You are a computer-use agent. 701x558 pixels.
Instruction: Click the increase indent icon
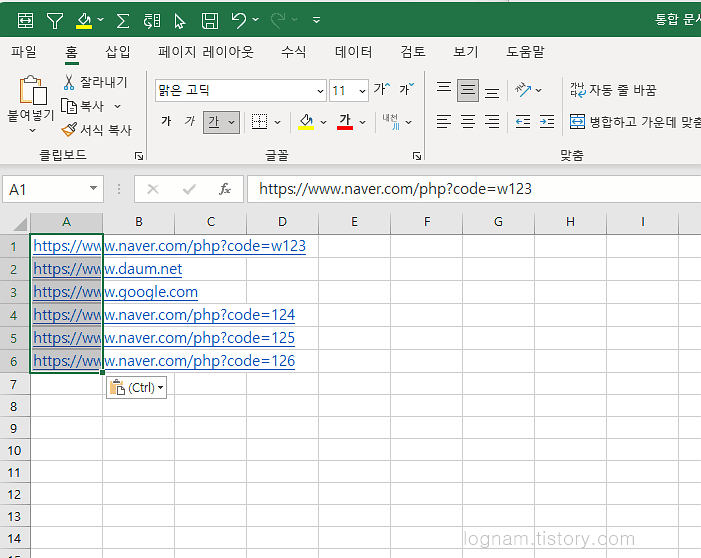tap(547, 122)
